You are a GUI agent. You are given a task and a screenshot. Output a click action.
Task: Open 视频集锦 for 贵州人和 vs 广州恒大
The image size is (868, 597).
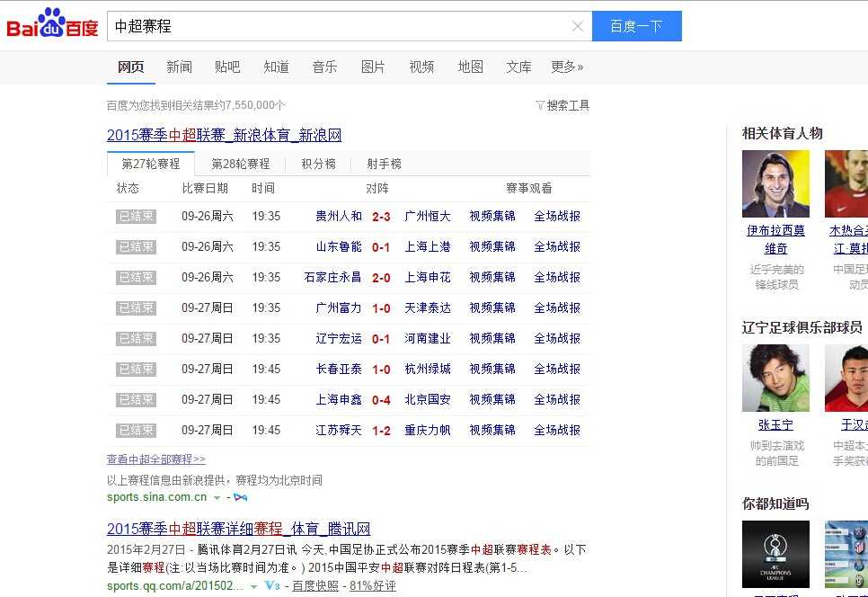(x=492, y=216)
